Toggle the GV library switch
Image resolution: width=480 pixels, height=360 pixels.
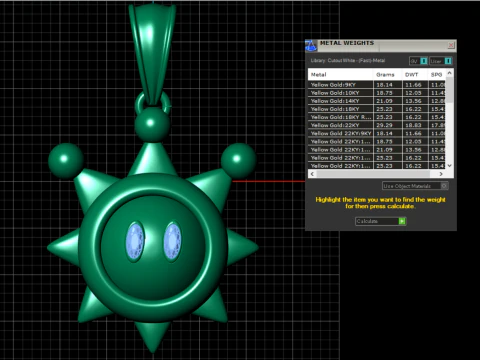(x=418, y=61)
